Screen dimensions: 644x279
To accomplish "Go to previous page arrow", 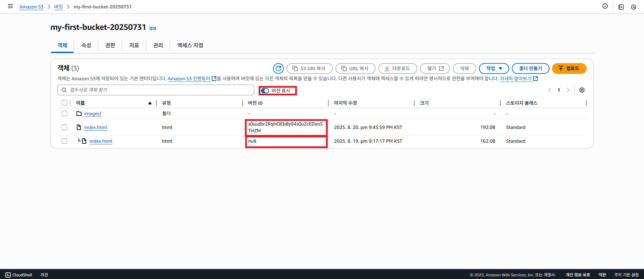I will [549, 90].
